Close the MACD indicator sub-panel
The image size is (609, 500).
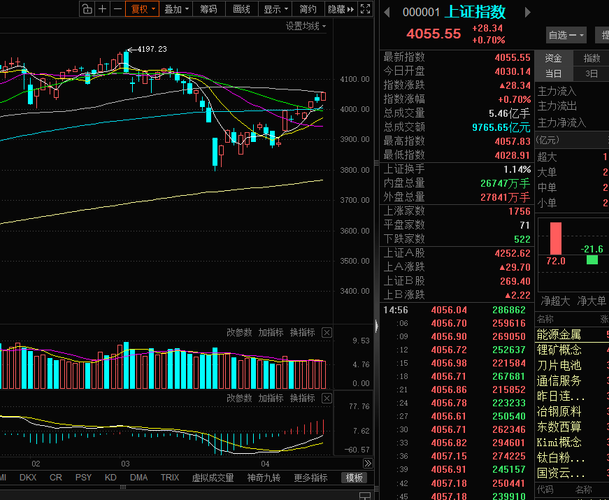pyautogui.click(x=327, y=398)
